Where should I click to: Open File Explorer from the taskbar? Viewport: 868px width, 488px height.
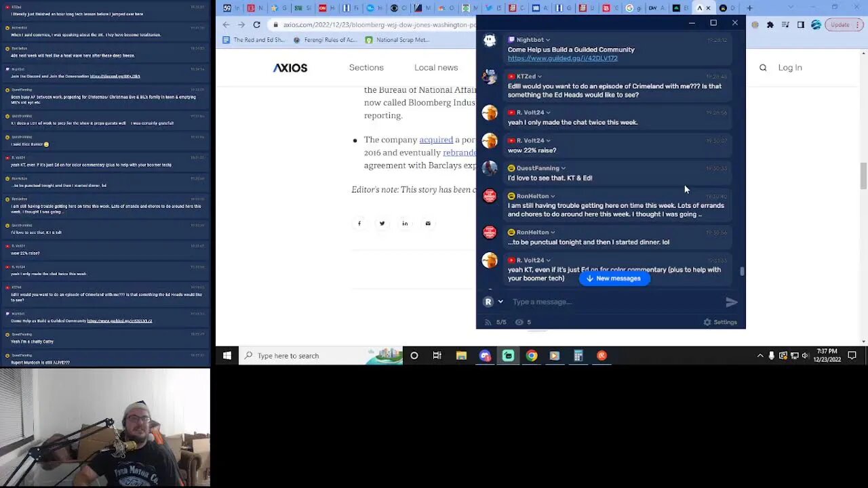461,355
